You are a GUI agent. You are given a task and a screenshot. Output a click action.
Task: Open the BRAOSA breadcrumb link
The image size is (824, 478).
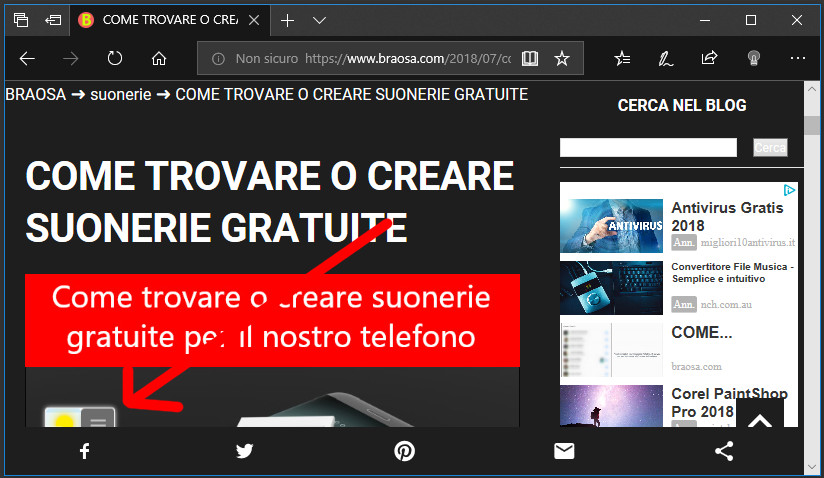pos(37,95)
